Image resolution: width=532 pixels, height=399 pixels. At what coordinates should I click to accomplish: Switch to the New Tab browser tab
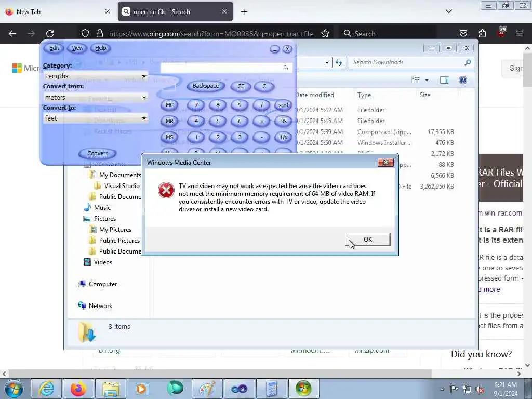57,12
